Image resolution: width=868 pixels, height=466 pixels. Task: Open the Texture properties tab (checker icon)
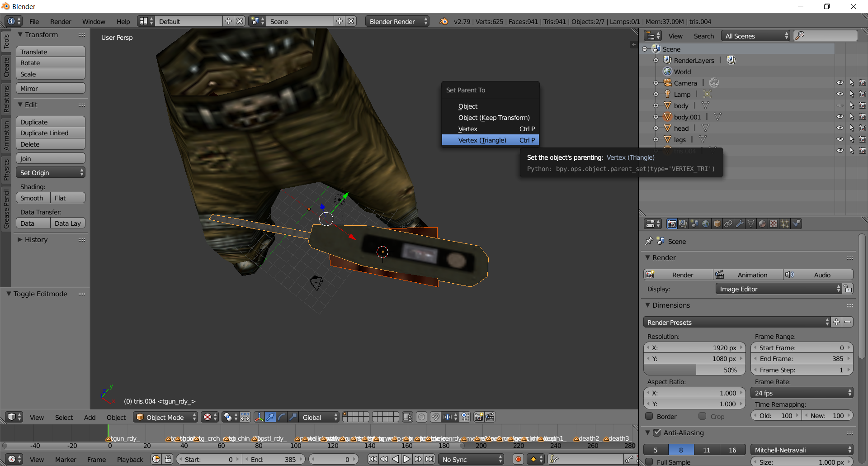(x=774, y=223)
